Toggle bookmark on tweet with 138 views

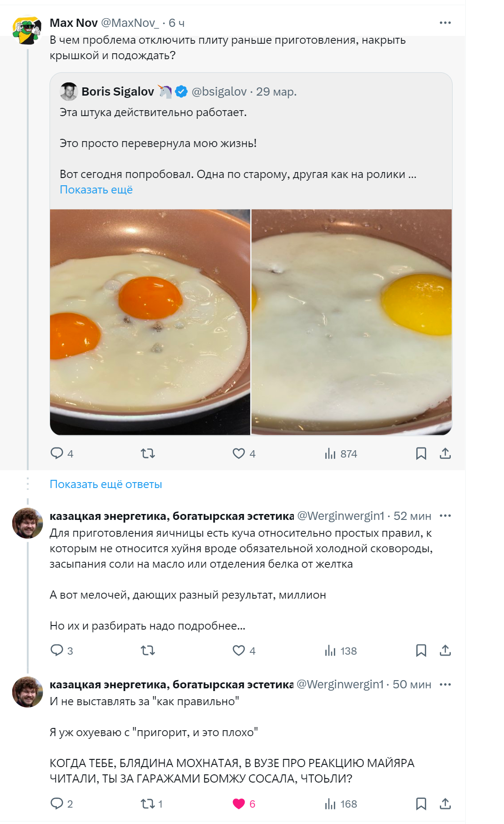(x=421, y=651)
